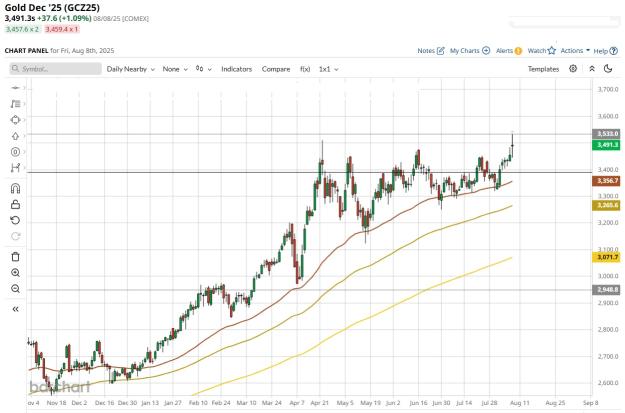Viewport: 625px width, 413px height.
Task: Zoom out of the chart
Action: [15, 289]
